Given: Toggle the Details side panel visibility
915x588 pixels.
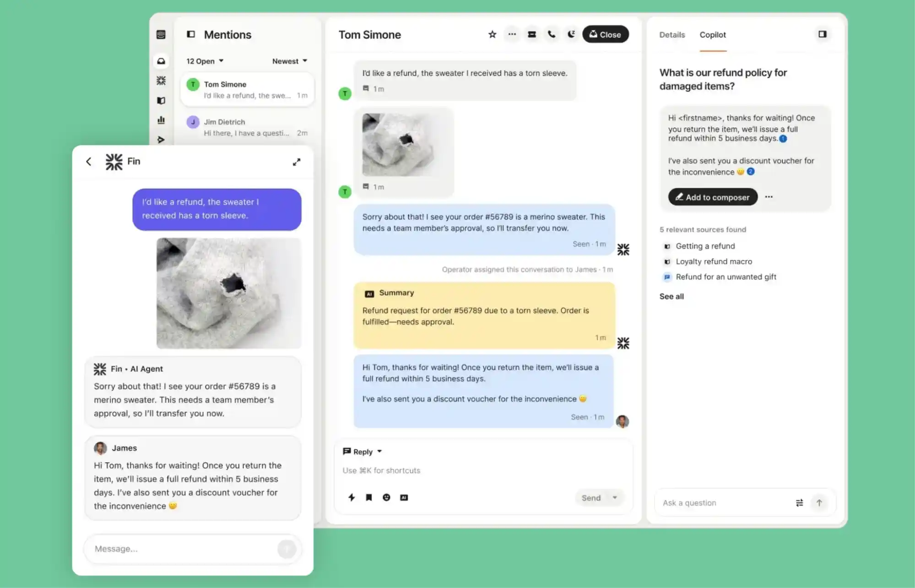Looking at the screenshot, I should click(823, 34).
